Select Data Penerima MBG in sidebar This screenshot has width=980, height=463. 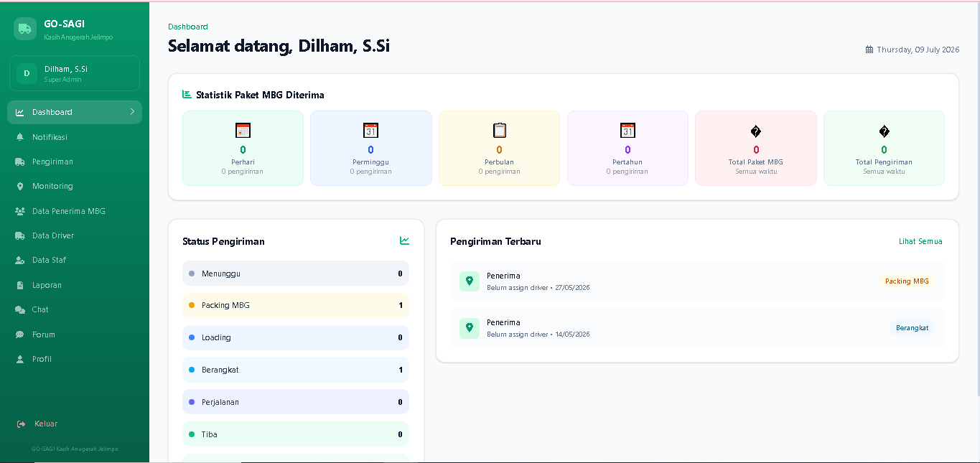(75, 211)
